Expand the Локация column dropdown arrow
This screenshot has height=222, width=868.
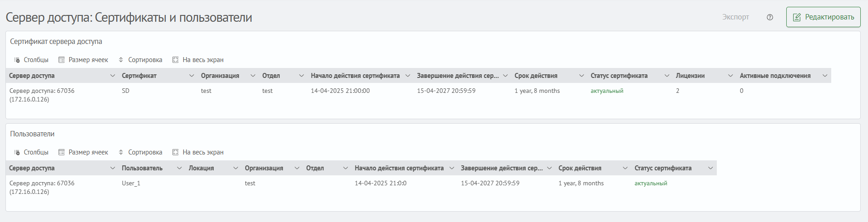tap(236, 168)
